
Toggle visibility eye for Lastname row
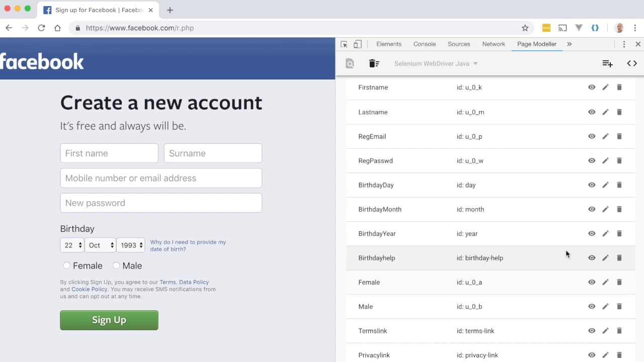pos(592,112)
